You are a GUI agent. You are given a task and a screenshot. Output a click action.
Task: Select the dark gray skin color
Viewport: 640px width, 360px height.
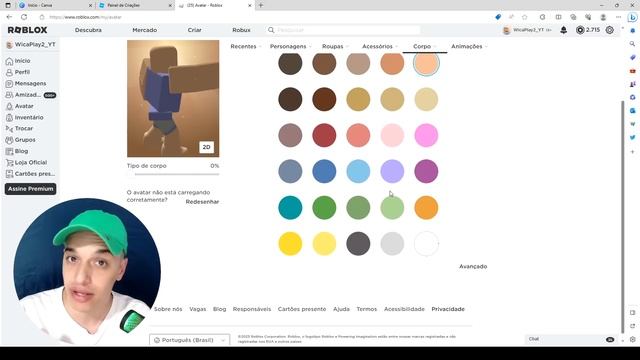pyautogui.click(x=358, y=244)
